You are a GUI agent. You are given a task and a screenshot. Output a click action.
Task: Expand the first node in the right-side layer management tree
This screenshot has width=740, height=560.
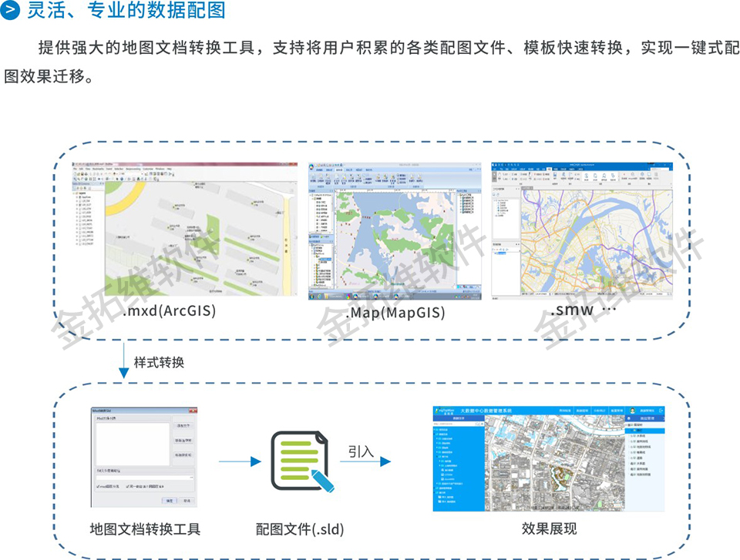click(626, 424)
